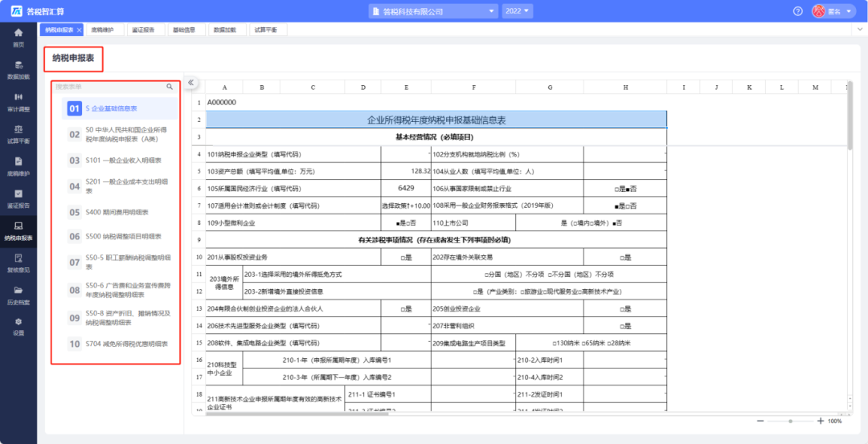Screen dimensions: 868x444
Task: Select the title cell 企业所得税年度纳税申报基础信息表
Action: click(436, 120)
